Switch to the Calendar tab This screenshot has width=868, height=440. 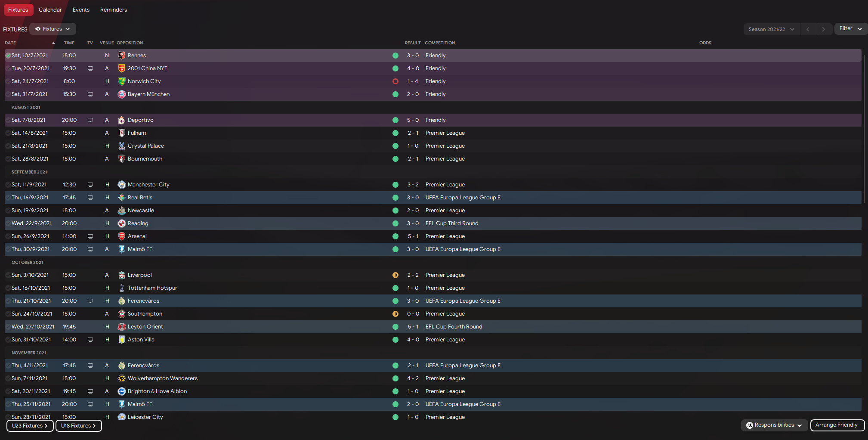click(50, 9)
